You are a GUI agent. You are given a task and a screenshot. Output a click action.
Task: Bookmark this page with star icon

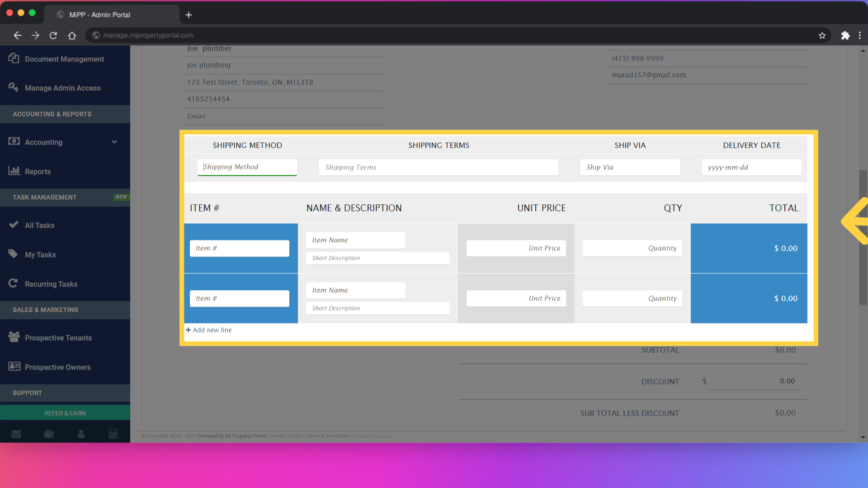tap(822, 35)
